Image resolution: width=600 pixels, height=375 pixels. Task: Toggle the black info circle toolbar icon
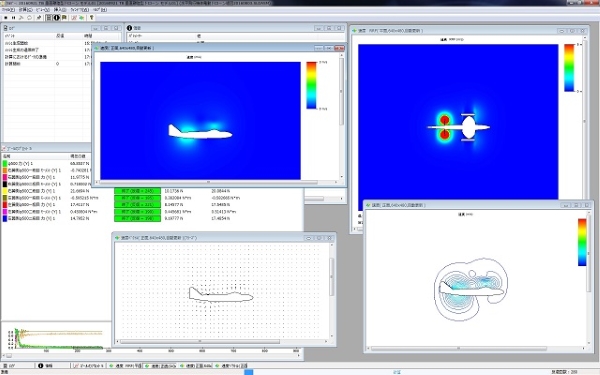(x=57, y=18)
